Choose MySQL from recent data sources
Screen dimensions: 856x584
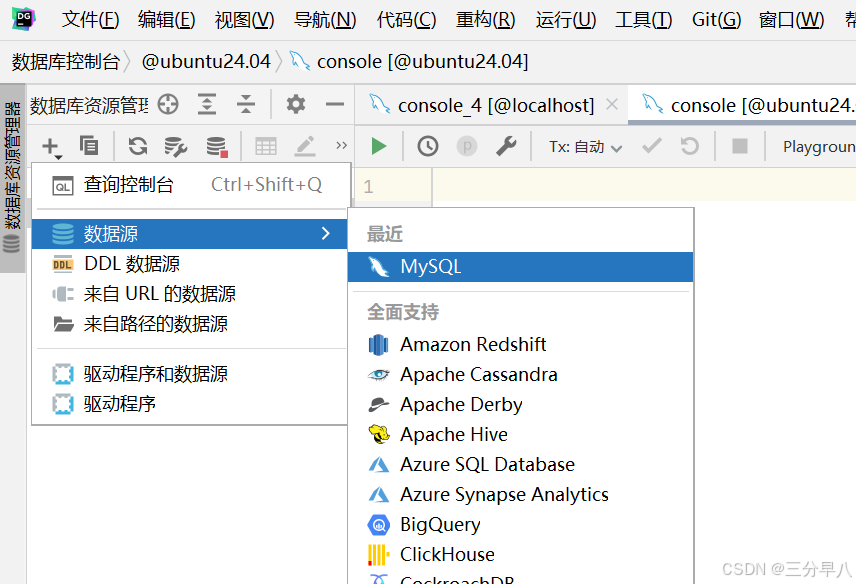tap(520, 267)
